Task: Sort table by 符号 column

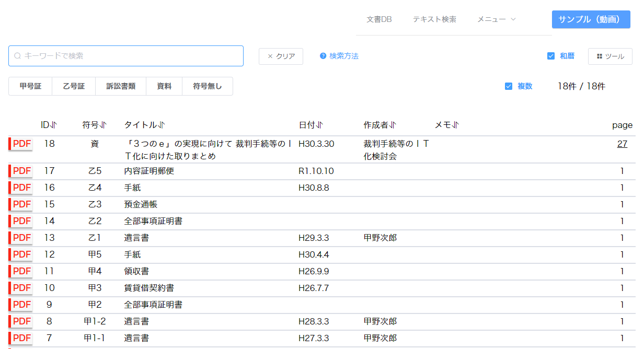Action: [102, 125]
